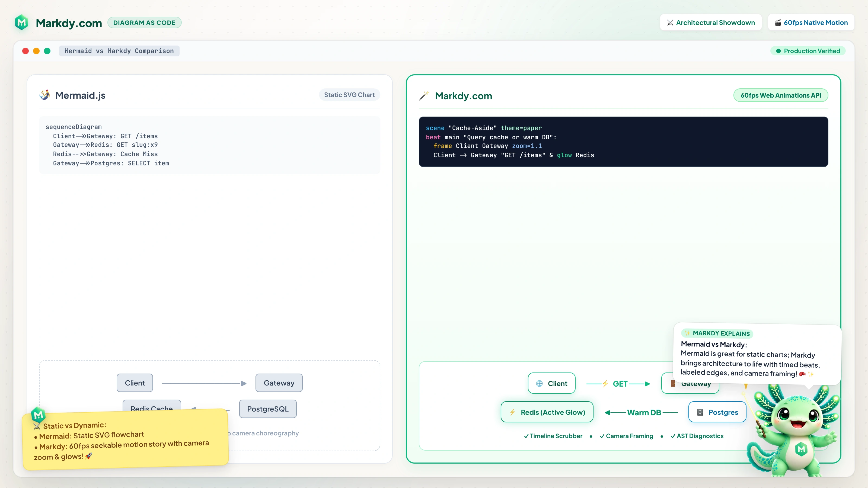Click the green window dot
The height and width of the screenshot is (488, 868).
pyautogui.click(x=47, y=51)
